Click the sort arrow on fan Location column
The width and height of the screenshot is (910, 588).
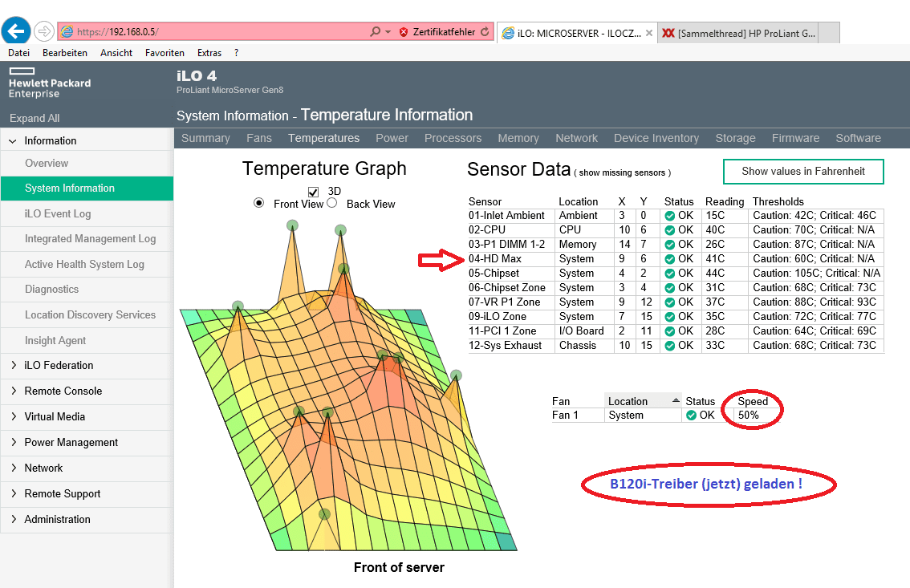click(676, 400)
